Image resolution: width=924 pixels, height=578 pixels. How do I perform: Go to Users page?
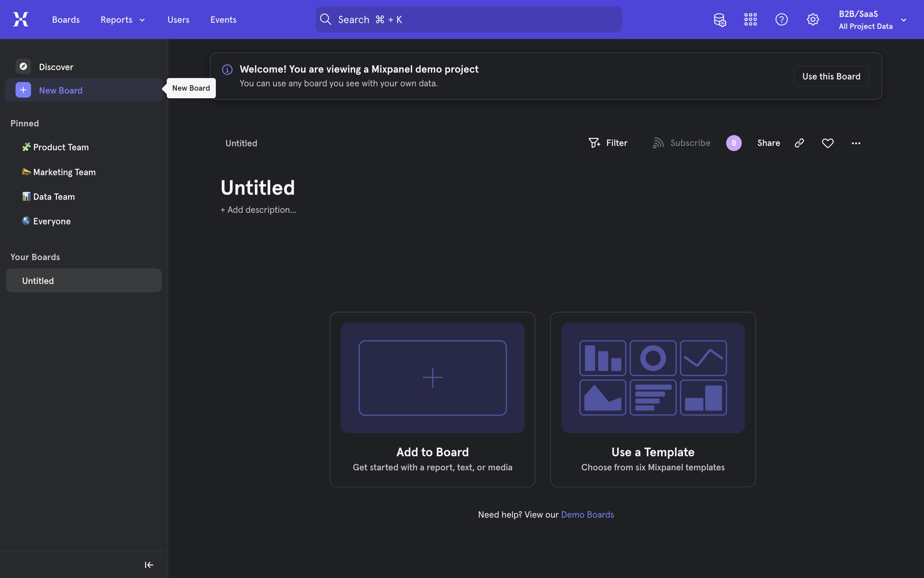coord(178,20)
